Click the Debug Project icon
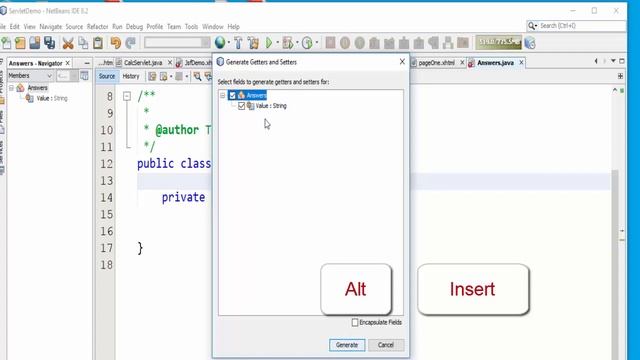Viewport: 640px width, 360px height. point(288,43)
